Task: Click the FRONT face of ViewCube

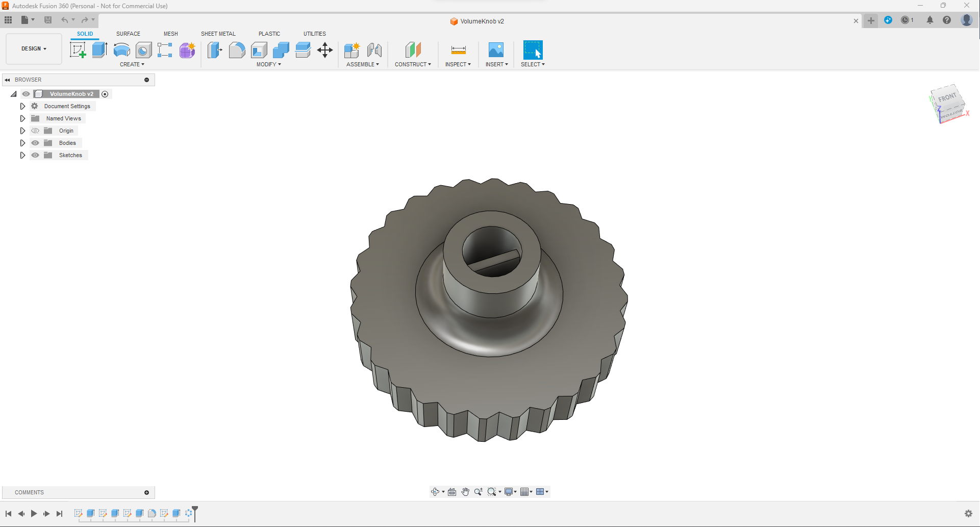Action: click(x=947, y=97)
